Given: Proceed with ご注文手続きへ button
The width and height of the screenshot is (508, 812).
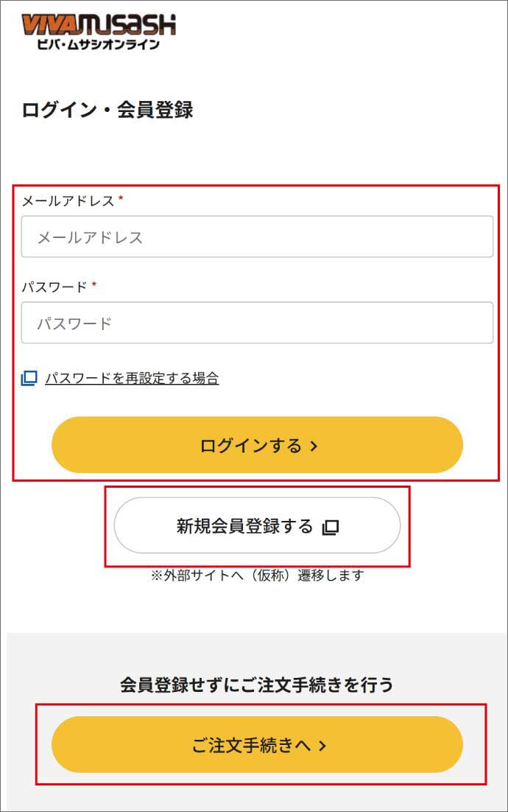Looking at the screenshot, I should tap(256, 745).
